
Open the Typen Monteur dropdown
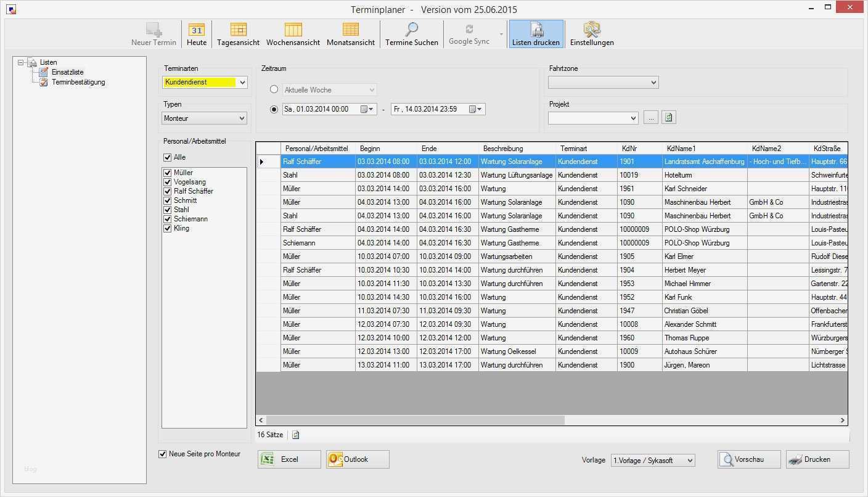(242, 118)
